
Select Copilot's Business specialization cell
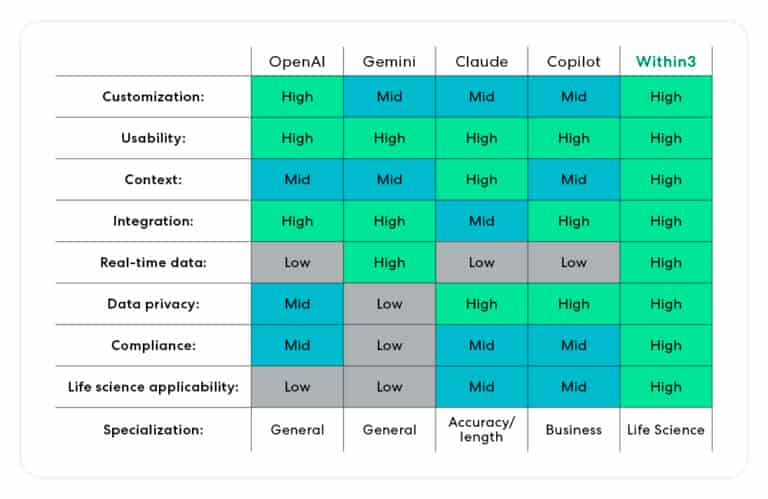tap(573, 429)
